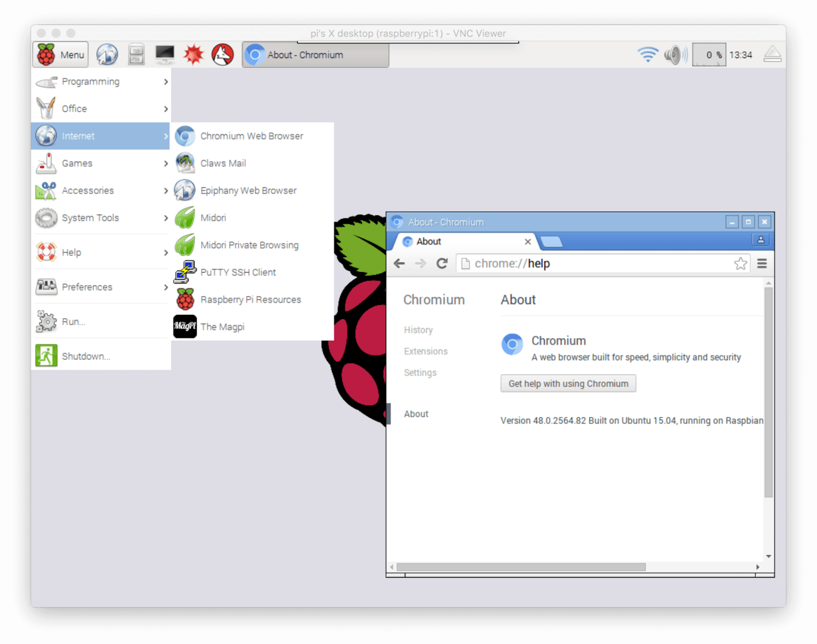Open Raspberry Pi Resources
This screenshot has height=644, width=817.
click(253, 300)
